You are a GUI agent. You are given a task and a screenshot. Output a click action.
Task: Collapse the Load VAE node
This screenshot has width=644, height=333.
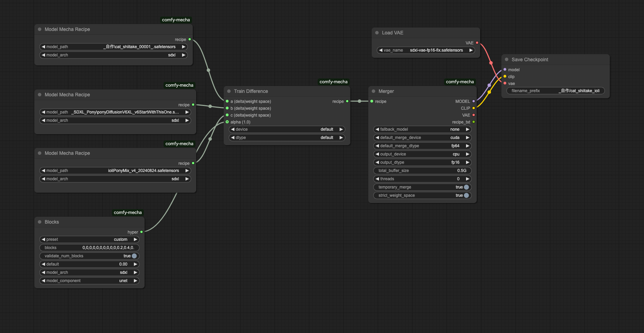(x=377, y=32)
